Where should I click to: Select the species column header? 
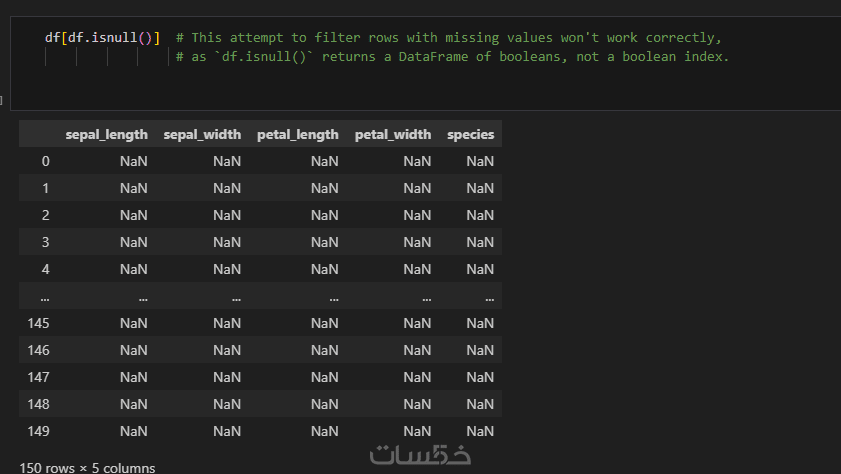(x=470, y=134)
